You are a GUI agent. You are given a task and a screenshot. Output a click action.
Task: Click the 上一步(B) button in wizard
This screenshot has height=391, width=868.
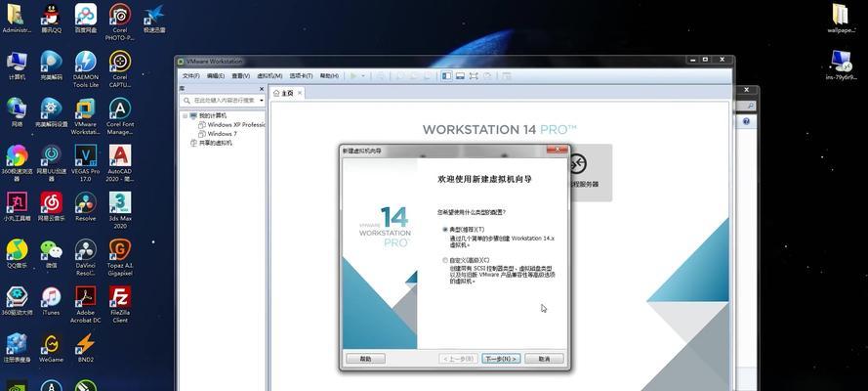click(x=458, y=359)
